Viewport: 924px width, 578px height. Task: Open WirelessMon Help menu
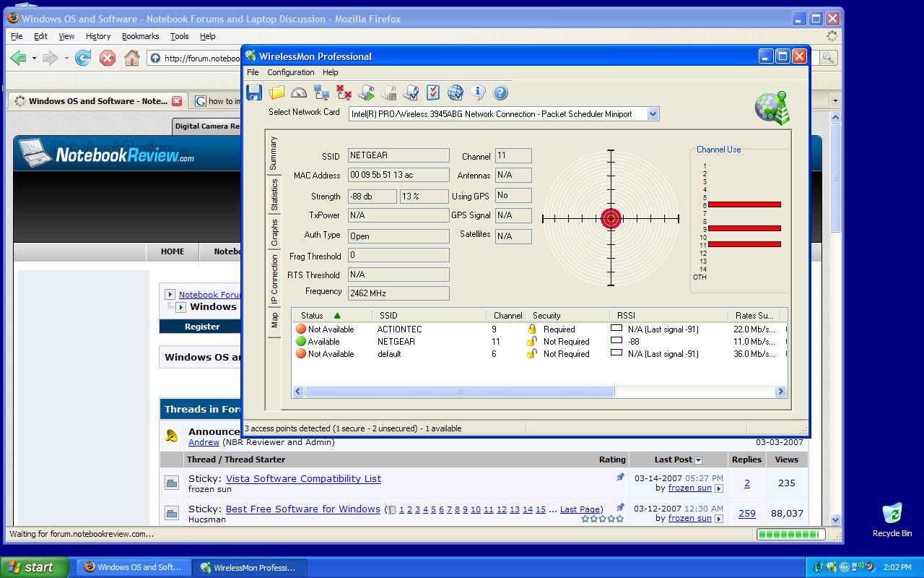(330, 72)
